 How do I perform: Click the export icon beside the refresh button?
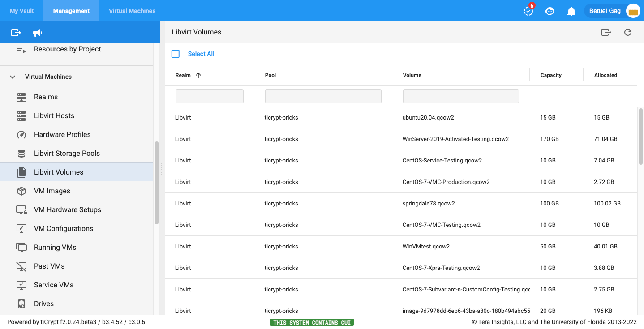[x=606, y=32]
